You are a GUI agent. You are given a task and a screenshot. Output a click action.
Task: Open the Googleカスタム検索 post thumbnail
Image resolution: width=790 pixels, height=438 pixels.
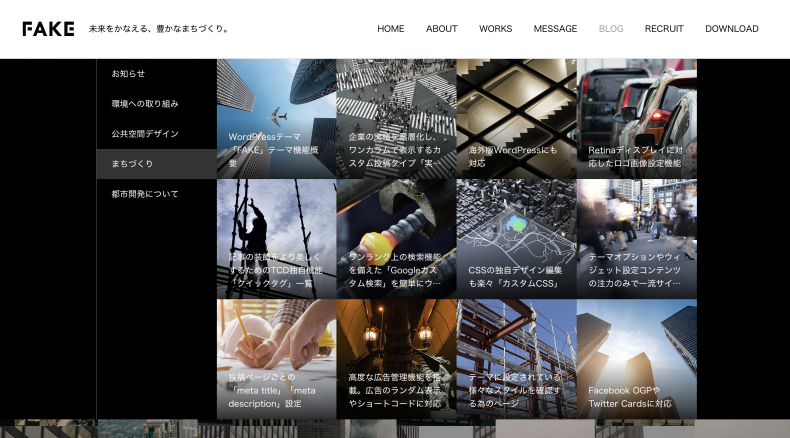point(396,239)
